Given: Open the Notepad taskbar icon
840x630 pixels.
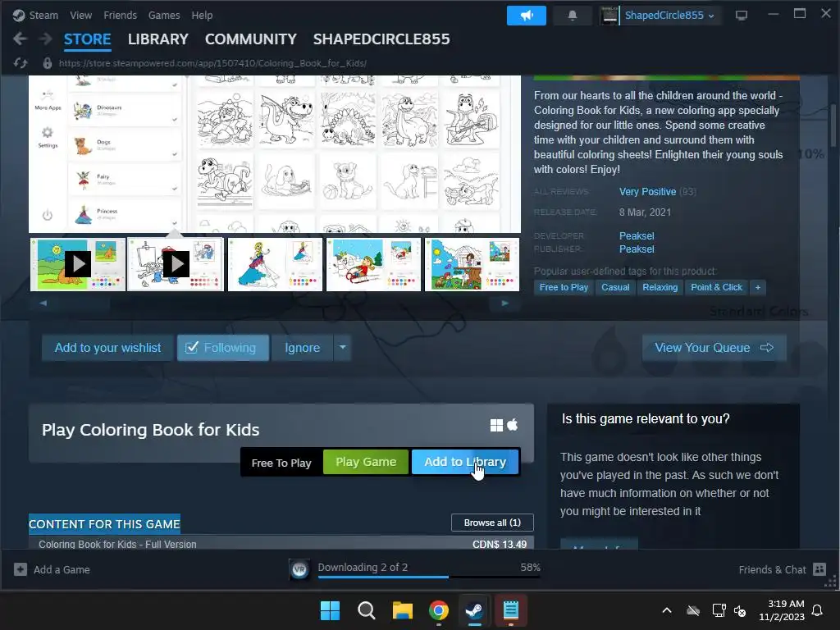Looking at the screenshot, I should 511,610.
